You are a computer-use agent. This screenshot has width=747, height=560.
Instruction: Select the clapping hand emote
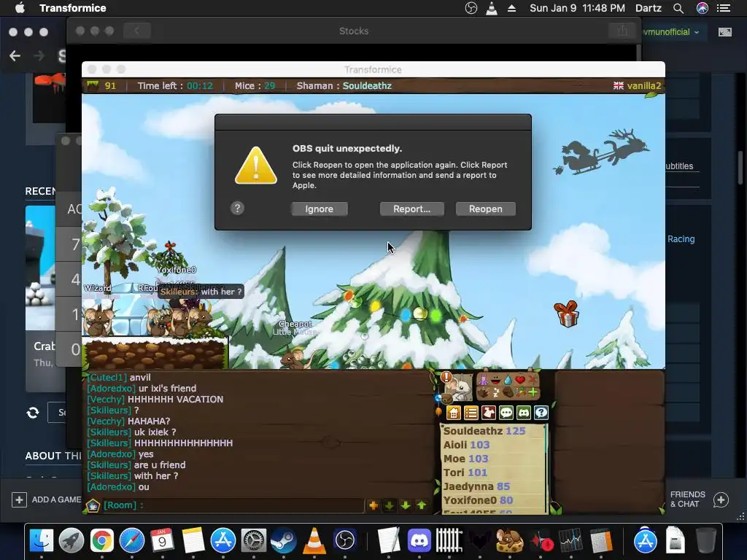click(x=483, y=393)
